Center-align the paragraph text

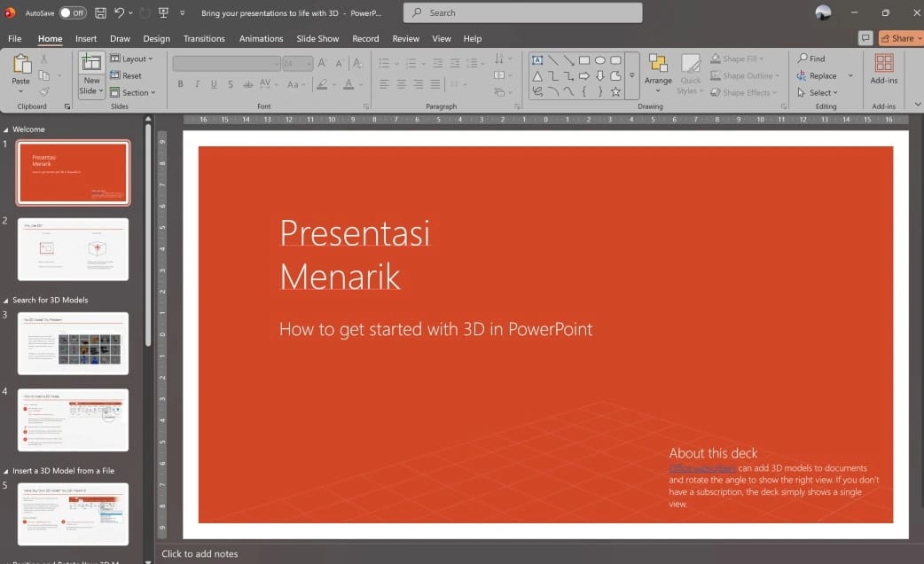point(400,83)
